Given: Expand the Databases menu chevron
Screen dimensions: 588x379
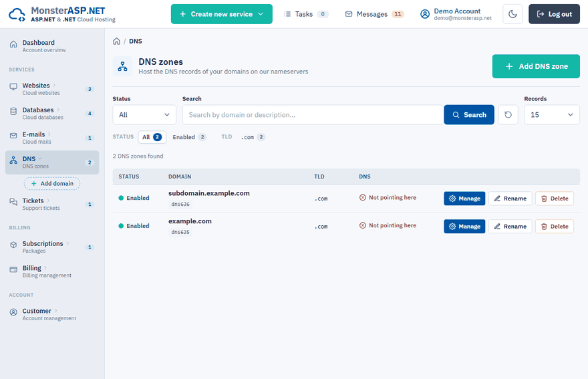Looking at the screenshot, I should (58, 110).
